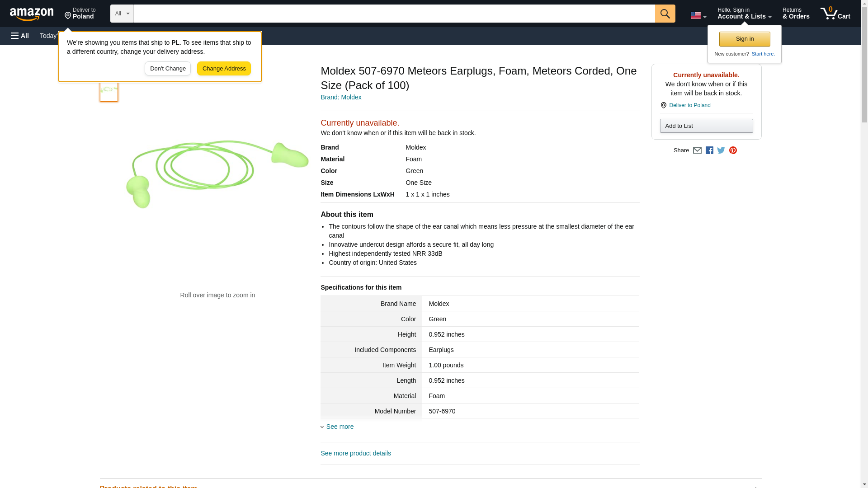Open the language flag selector
The width and height of the screenshot is (868, 488).
tap(698, 15)
